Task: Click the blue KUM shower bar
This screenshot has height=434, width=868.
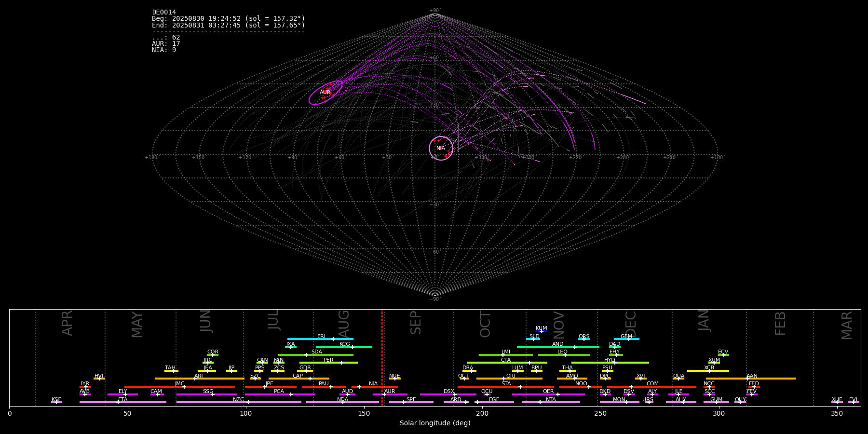Action: [x=542, y=331]
